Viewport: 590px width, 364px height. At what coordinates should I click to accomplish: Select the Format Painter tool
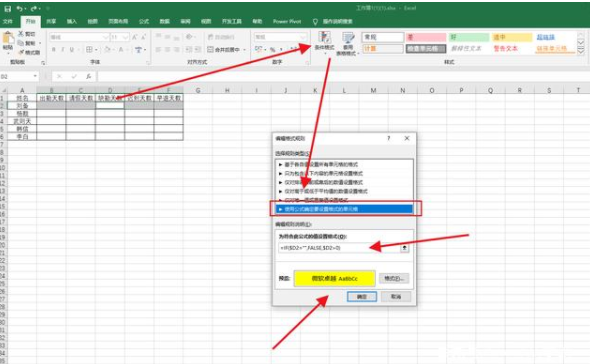[29, 52]
